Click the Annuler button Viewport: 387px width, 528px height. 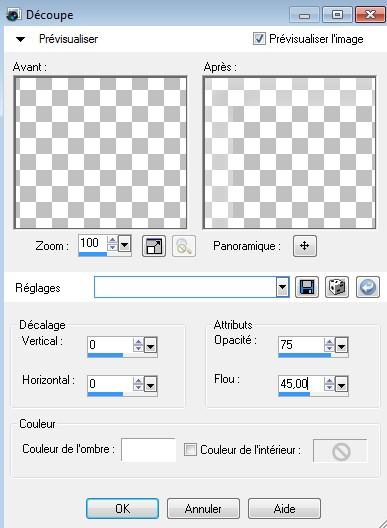click(203, 508)
